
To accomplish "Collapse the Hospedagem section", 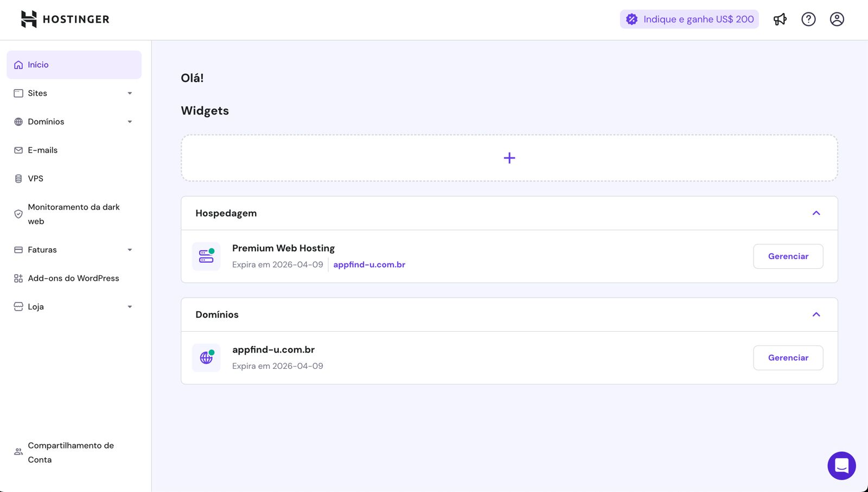I will pos(816,213).
